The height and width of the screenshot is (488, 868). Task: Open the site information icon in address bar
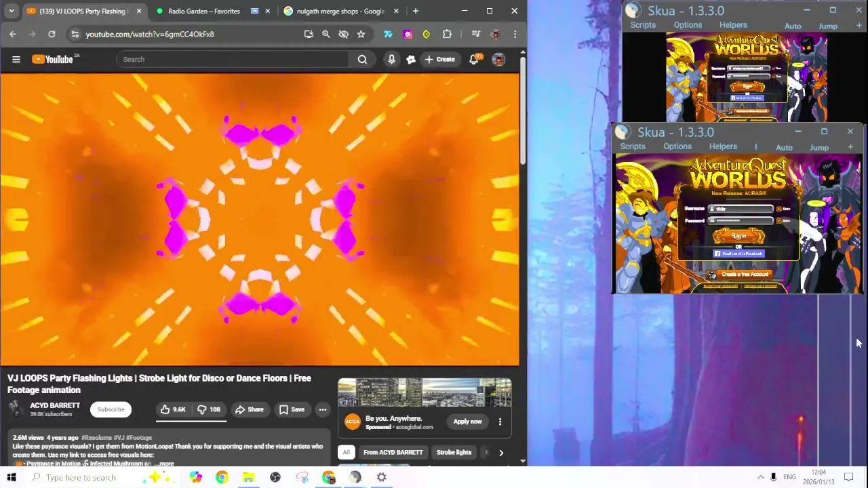click(x=75, y=34)
